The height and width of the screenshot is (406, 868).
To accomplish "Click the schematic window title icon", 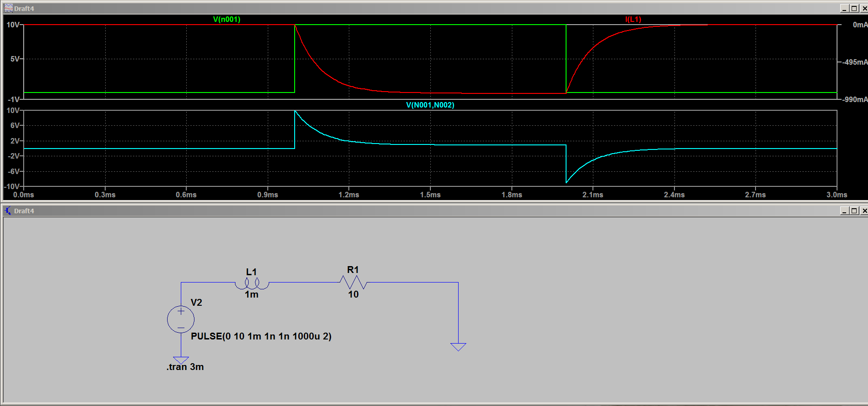I will (x=8, y=211).
